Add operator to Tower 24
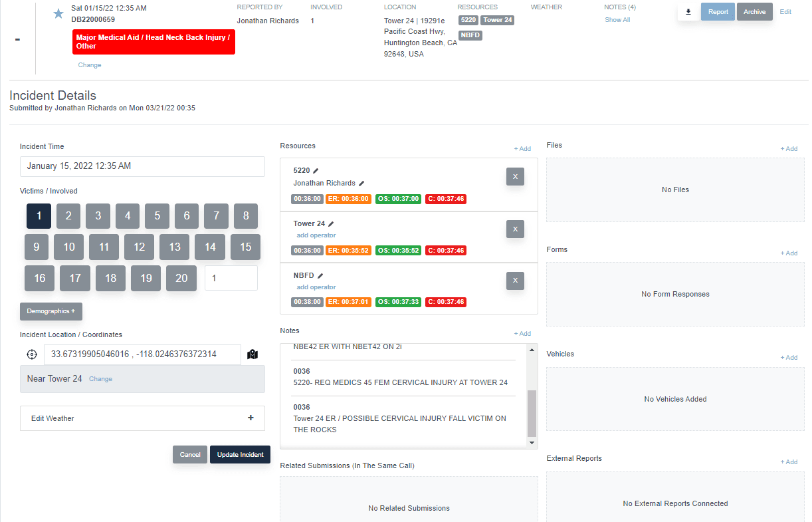The height and width of the screenshot is (522, 812). click(316, 235)
